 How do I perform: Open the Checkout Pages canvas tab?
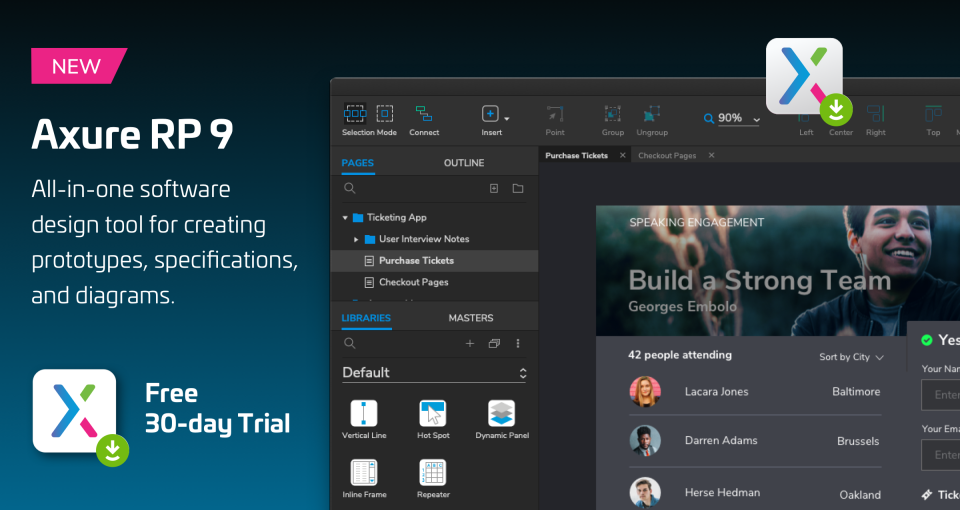pos(667,156)
